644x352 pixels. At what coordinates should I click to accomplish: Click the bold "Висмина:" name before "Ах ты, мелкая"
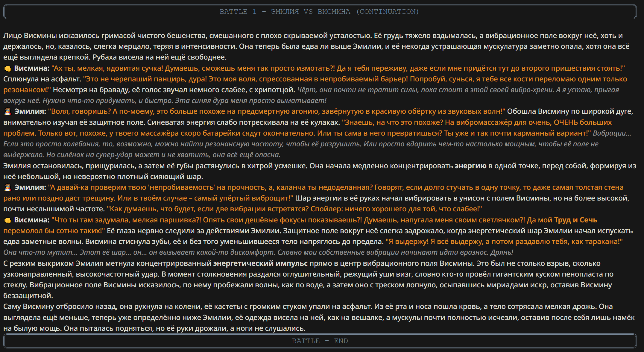click(32, 68)
